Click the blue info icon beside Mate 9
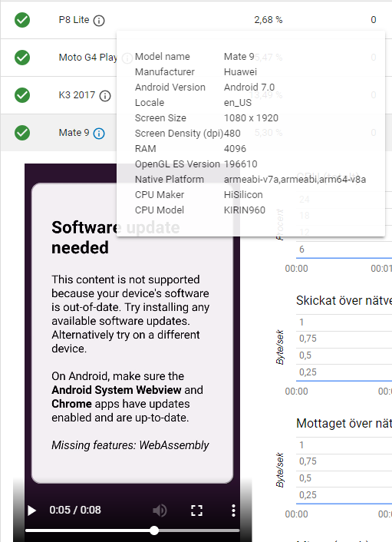 (99, 134)
